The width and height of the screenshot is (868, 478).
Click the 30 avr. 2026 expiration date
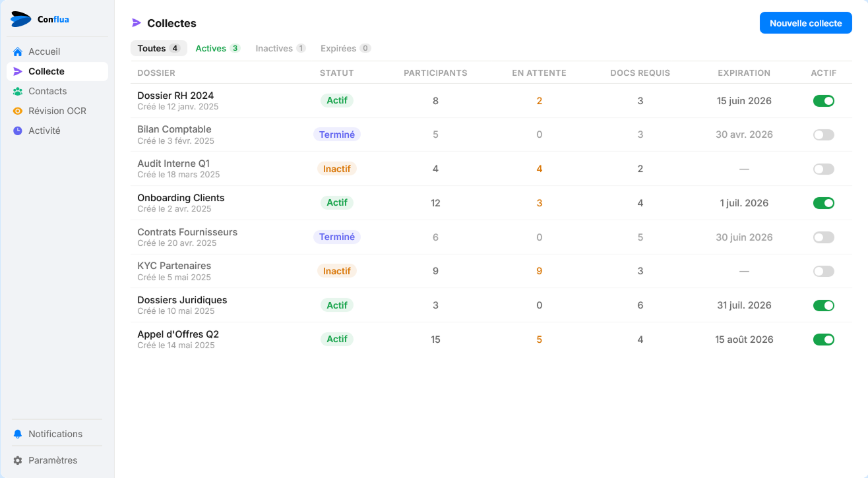tap(744, 134)
